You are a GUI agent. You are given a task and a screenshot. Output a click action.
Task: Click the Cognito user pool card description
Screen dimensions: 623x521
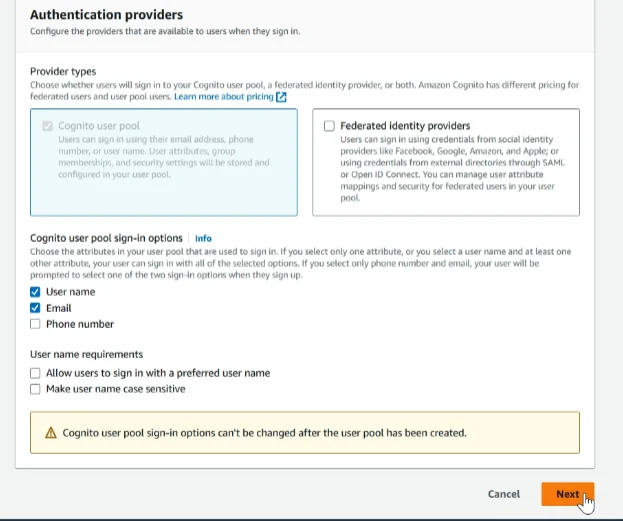coord(164,157)
